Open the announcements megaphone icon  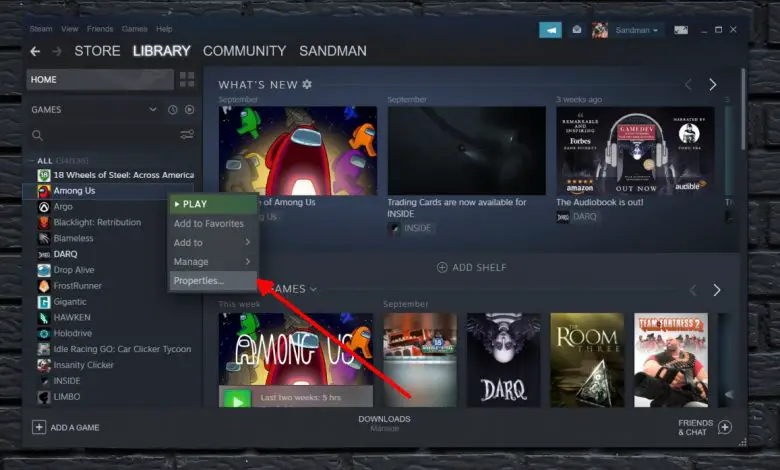click(550, 30)
